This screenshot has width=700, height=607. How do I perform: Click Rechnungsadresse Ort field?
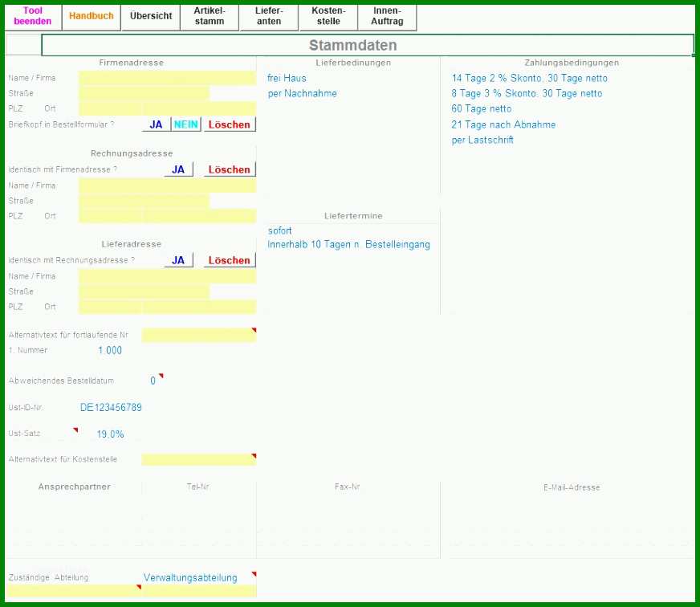[200, 216]
